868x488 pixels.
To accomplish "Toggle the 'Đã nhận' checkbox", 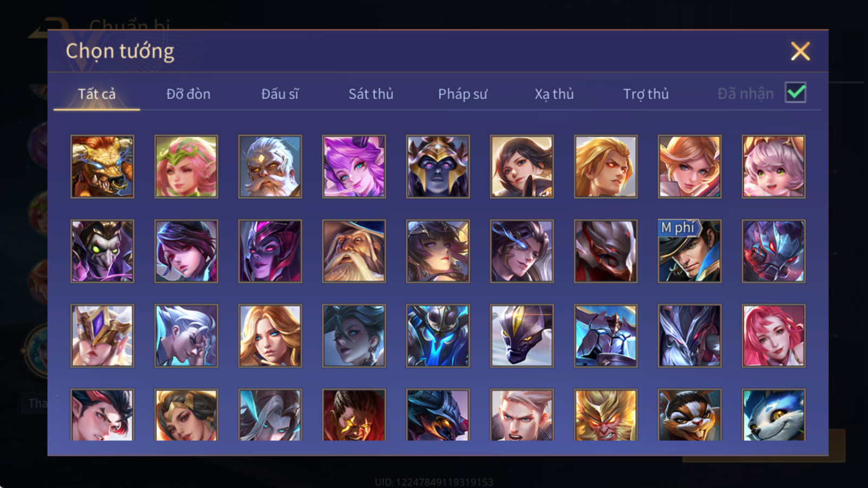I will point(795,93).
